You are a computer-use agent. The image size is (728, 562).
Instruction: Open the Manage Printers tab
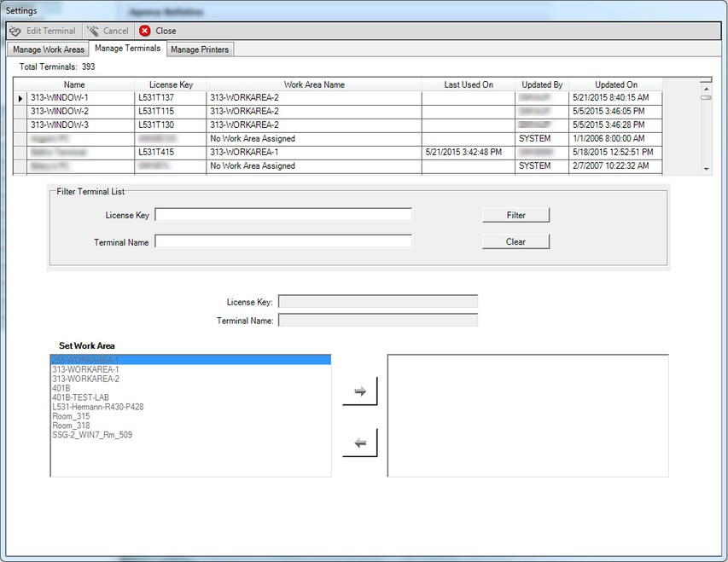tap(200, 49)
